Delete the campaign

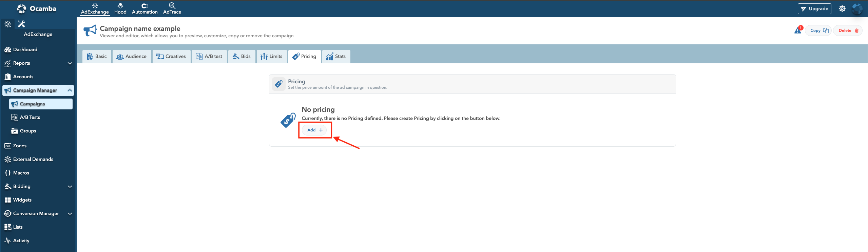[x=848, y=30]
